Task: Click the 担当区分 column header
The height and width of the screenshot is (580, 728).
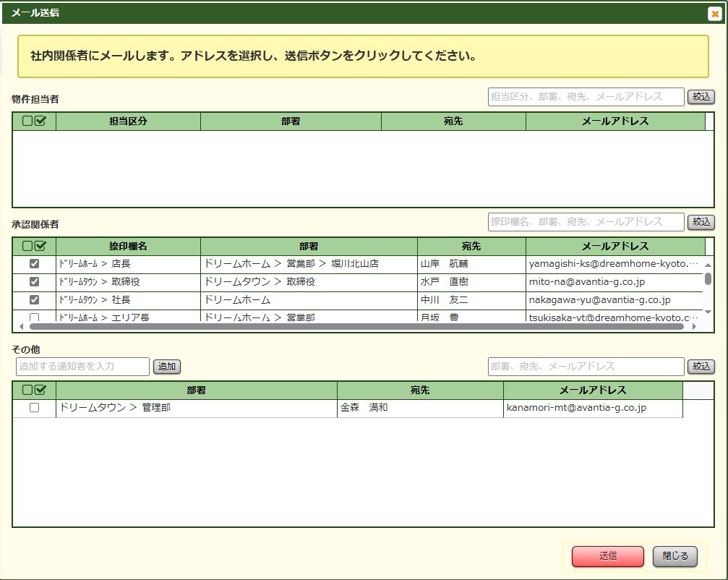Action: [128, 121]
